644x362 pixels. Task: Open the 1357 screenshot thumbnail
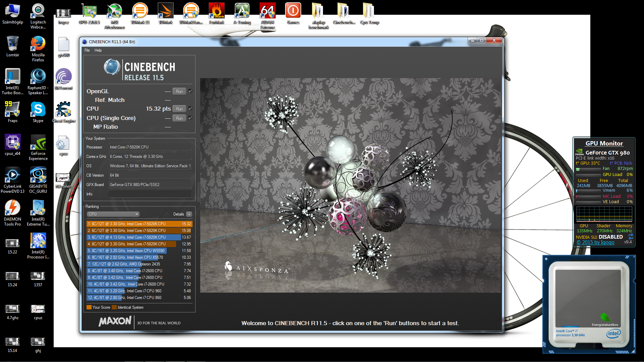tap(38, 279)
